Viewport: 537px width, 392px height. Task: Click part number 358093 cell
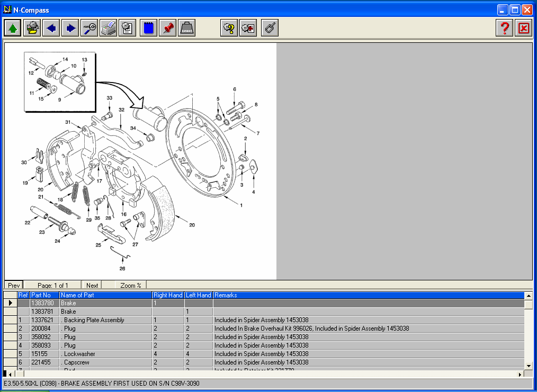44,345
